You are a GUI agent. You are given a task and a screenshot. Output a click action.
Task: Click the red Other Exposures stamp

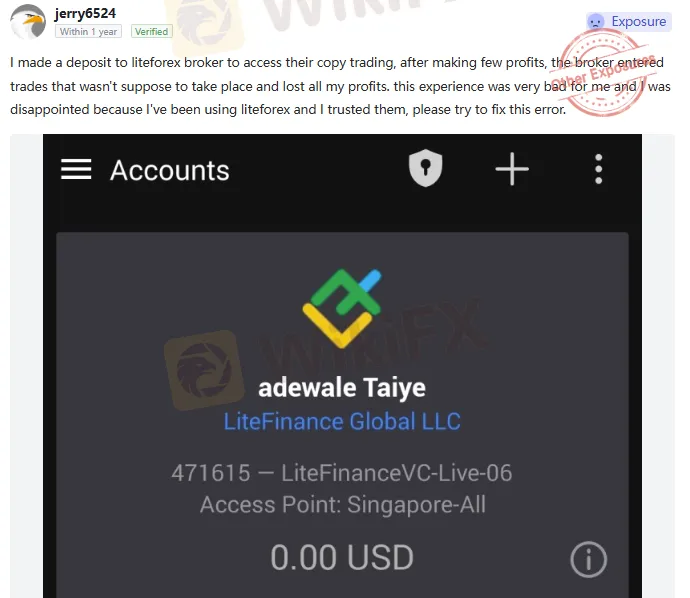(604, 73)
